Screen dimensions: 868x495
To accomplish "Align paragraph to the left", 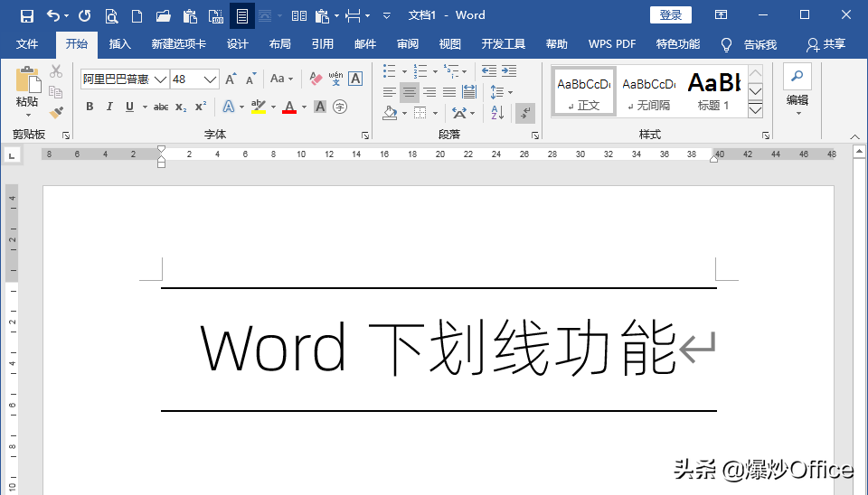I will 389,92.
